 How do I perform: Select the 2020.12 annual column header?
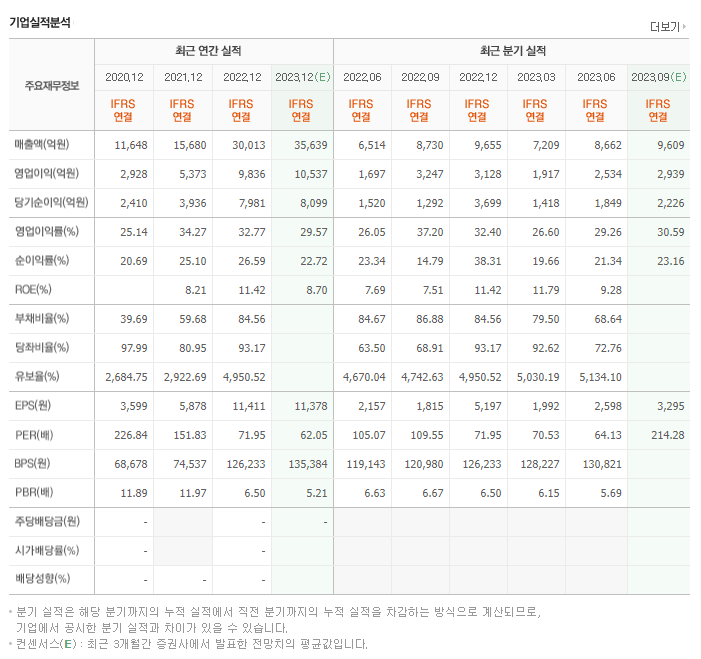pos(124,77)
